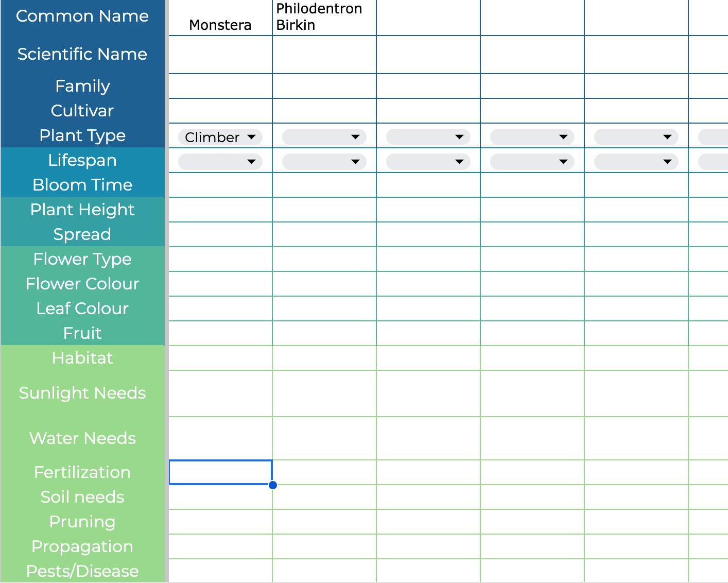Expand Plant Type dropdown in third plant column
This screenshot has height=583, width=728.
coord(428,137)
